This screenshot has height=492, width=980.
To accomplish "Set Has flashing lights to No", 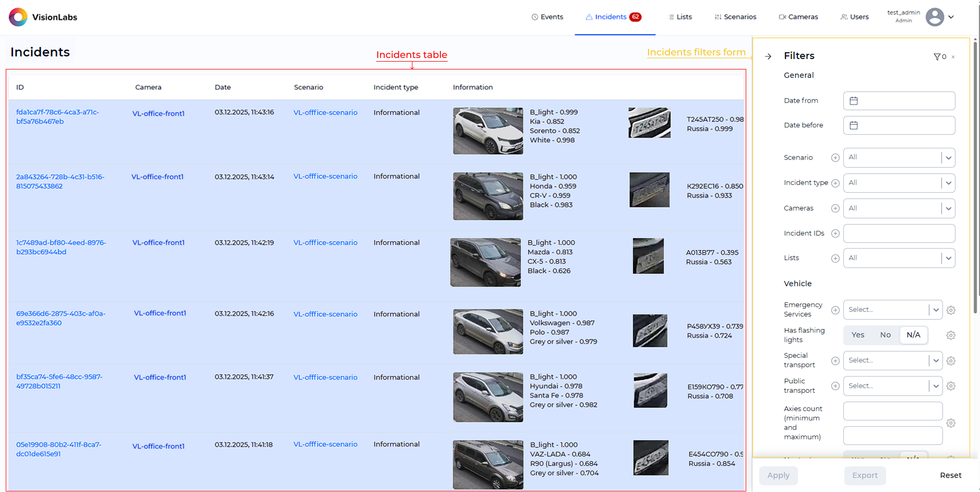I will pyautogui.click(x=885, y=335).
